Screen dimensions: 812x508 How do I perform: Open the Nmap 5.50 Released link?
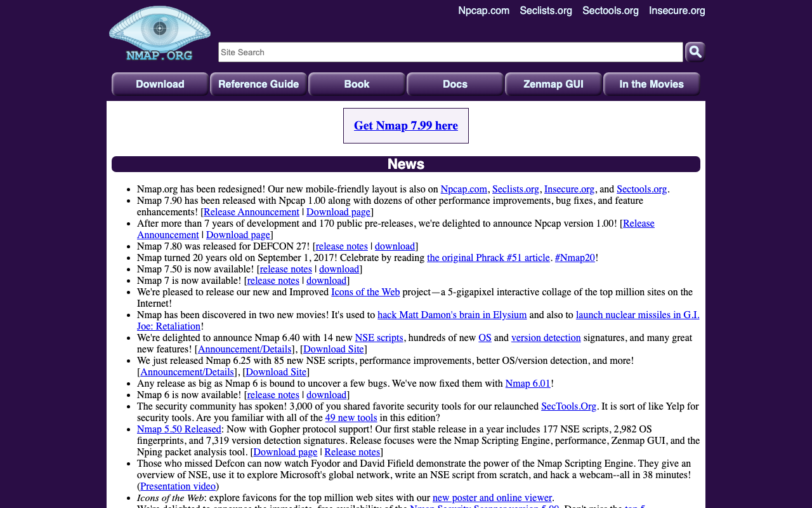179,429
